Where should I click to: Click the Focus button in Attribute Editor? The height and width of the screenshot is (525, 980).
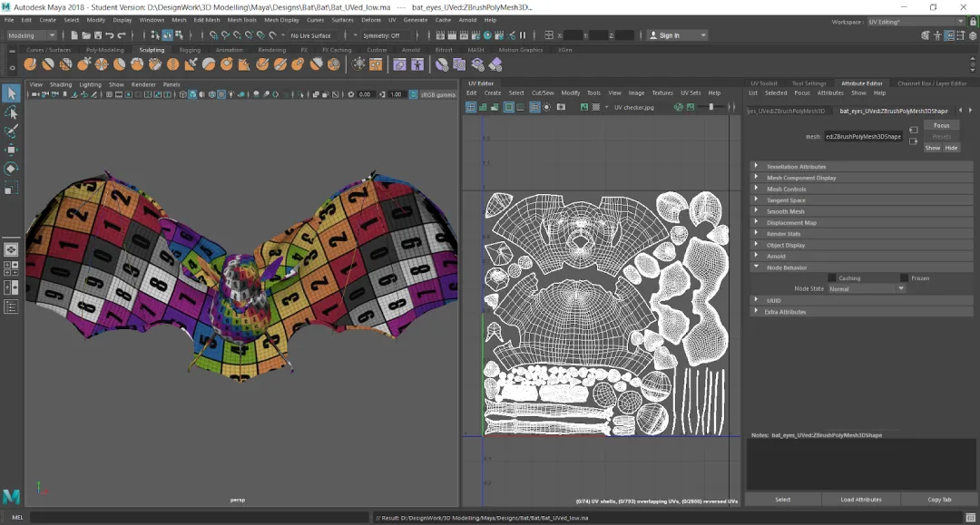[941, 125]
